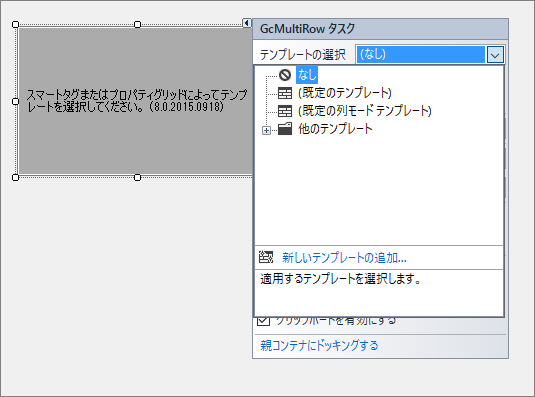Click the gray GcMultiRow control message text
This screenshot has width=535, height=397.
pos(137,101)
